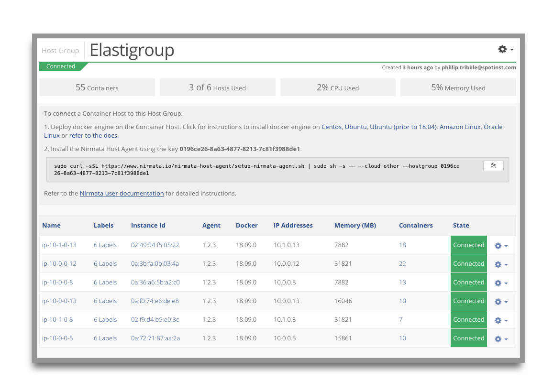Viewport: 554px width, 392px height.
Task: View 6 Labels for host ip-10-0-0-12
Action: pyautogui.click(x=105, y=263)
